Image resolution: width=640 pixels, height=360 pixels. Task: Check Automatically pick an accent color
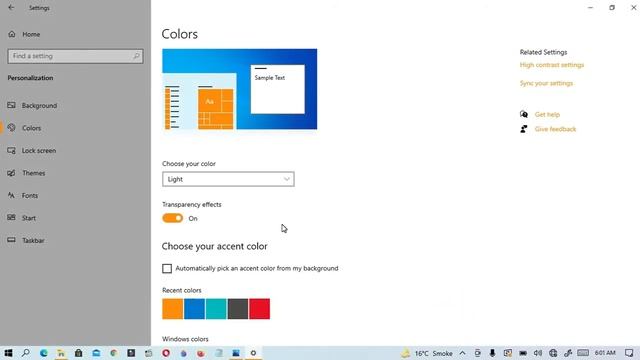click(x=167, y=268)
